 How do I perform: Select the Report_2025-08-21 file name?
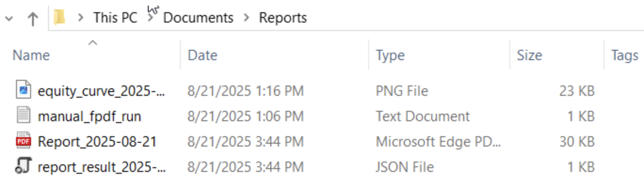[x=97, y=141]
